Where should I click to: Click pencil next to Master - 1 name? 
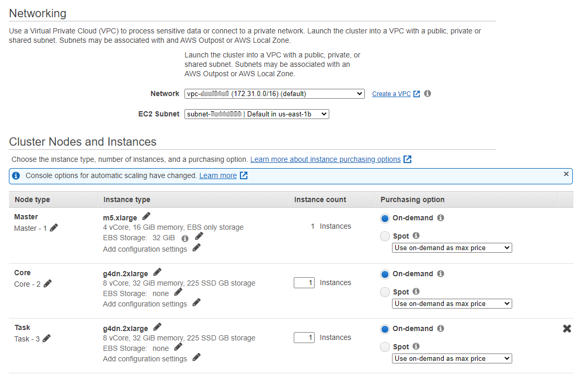click(54, 228)
